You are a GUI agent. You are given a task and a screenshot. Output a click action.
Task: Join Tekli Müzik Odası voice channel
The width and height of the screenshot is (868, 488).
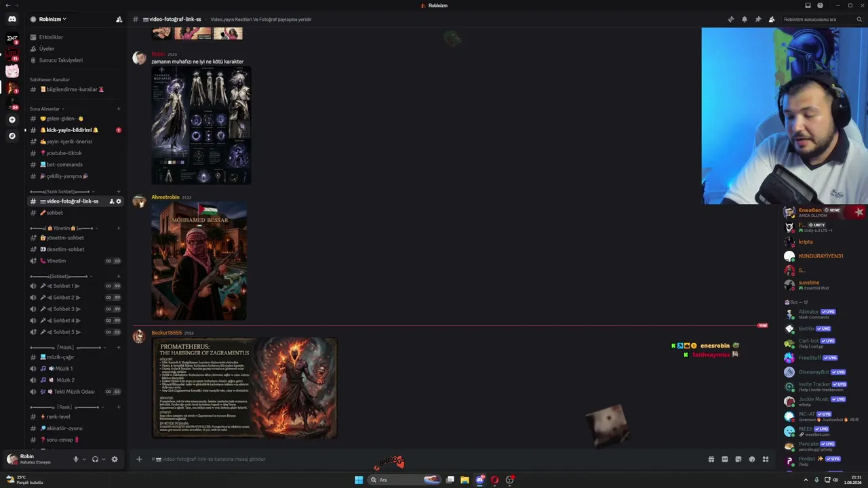[75, 392]
